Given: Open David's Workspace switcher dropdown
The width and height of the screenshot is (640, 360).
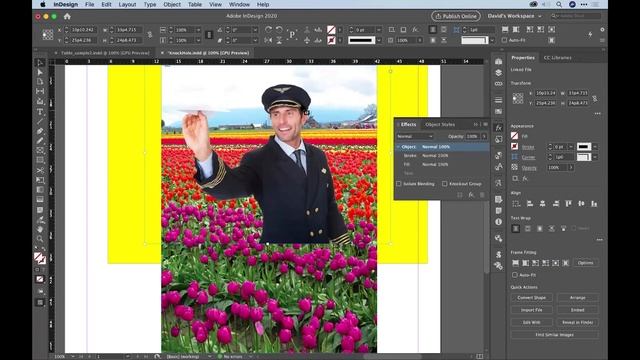Looking at the screenshot, I should 515,16.
